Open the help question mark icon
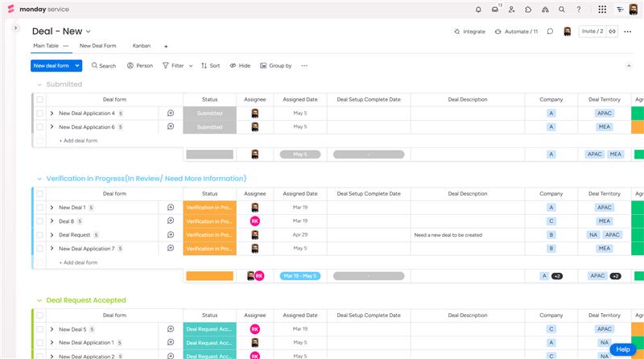The width and height of the screenshot is (644, 359). [x=579, y=10]
